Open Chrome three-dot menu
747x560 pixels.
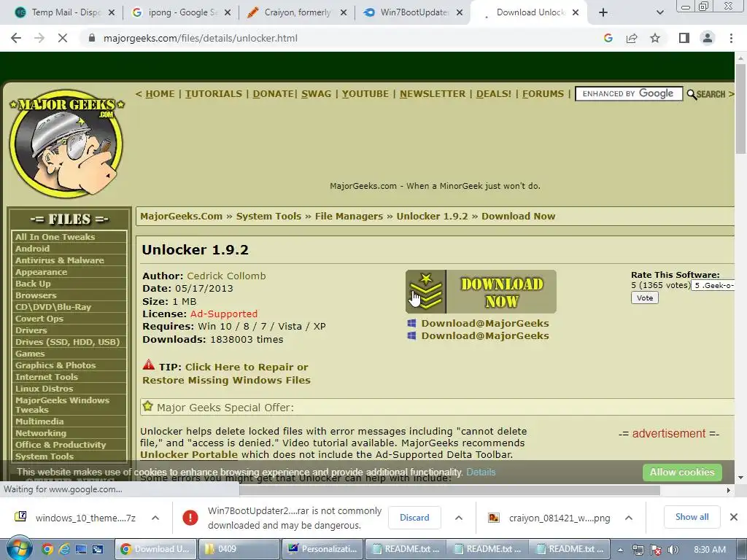tap(731, 38)
